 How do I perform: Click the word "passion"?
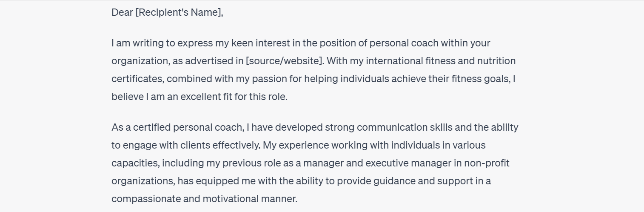pos(268,79)
